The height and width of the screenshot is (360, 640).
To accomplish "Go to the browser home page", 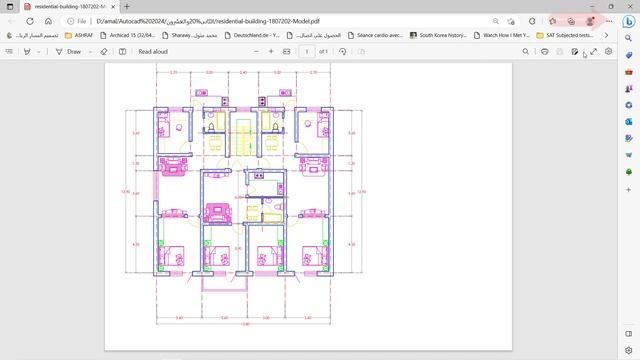I will click(x=48, y=21).
